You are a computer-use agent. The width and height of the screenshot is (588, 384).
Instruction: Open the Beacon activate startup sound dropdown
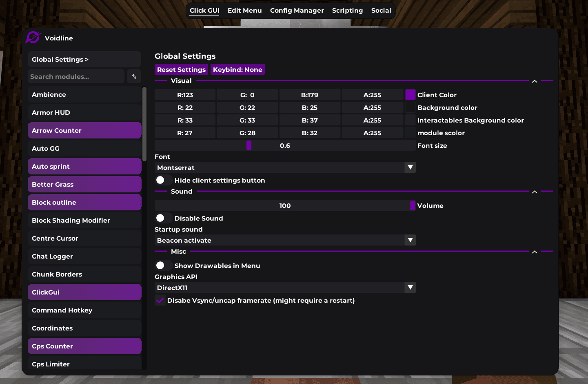click(x=285, y=240)
